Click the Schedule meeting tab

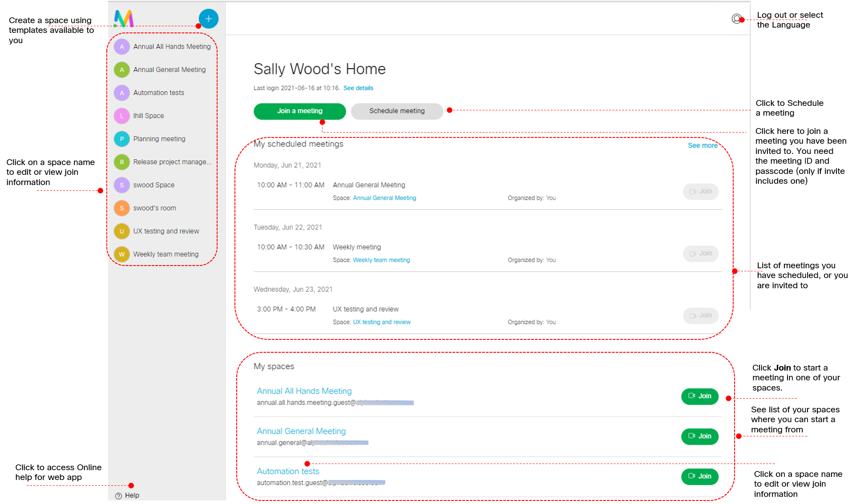coord(396,111)
